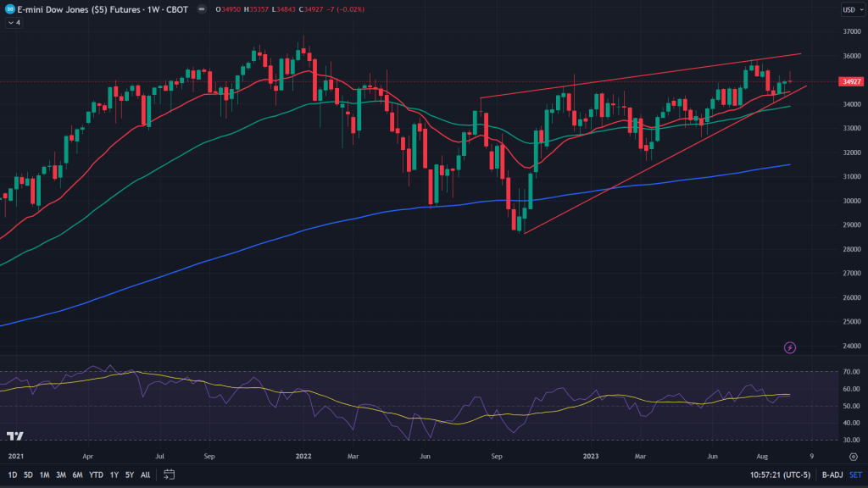Expand the collapsed indicators legend showing 4

point(14,23)
